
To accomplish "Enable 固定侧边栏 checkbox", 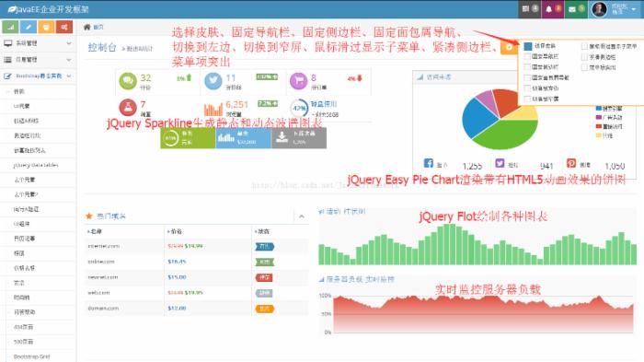I will point(528,66).
